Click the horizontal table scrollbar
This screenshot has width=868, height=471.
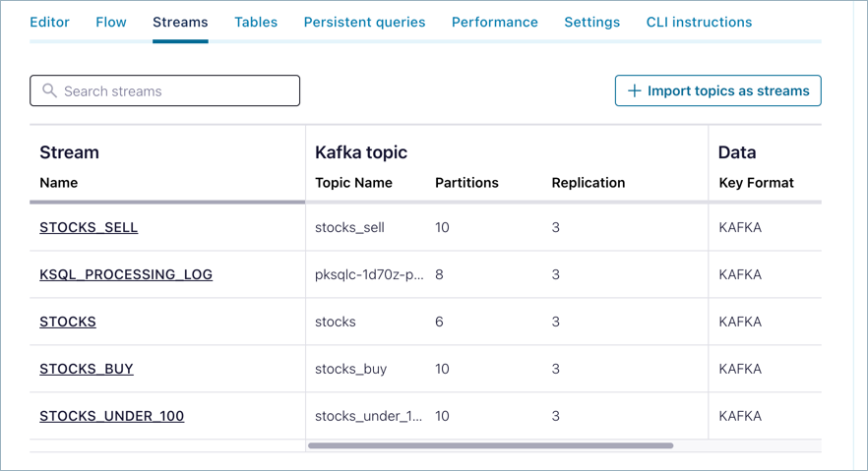point(490,445)
